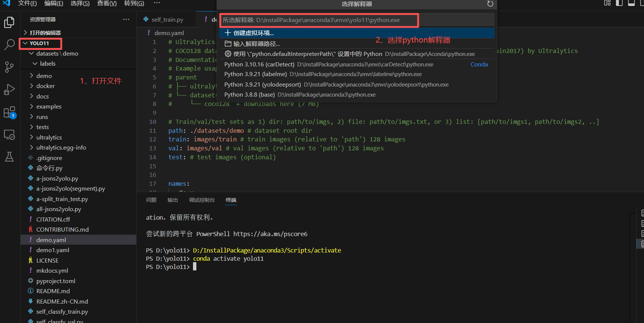Choose 创建虚拟环境... option

pos(357,33)
